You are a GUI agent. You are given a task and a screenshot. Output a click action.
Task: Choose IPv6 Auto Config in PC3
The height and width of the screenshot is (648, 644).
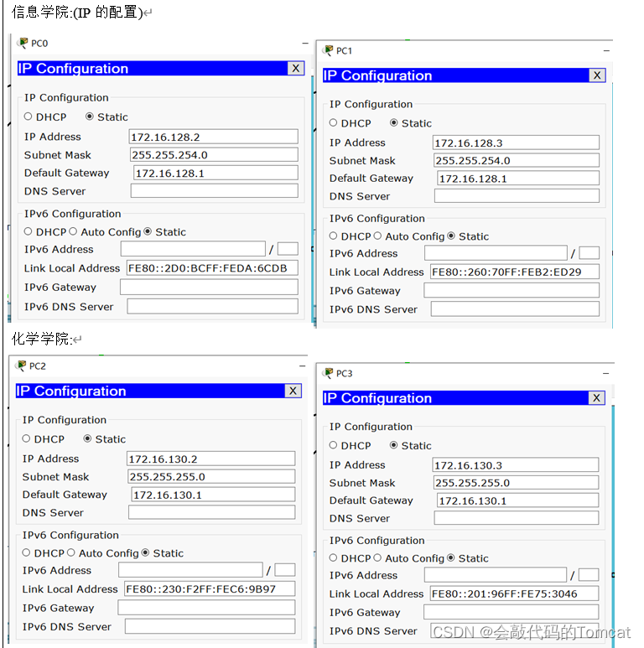377,558
